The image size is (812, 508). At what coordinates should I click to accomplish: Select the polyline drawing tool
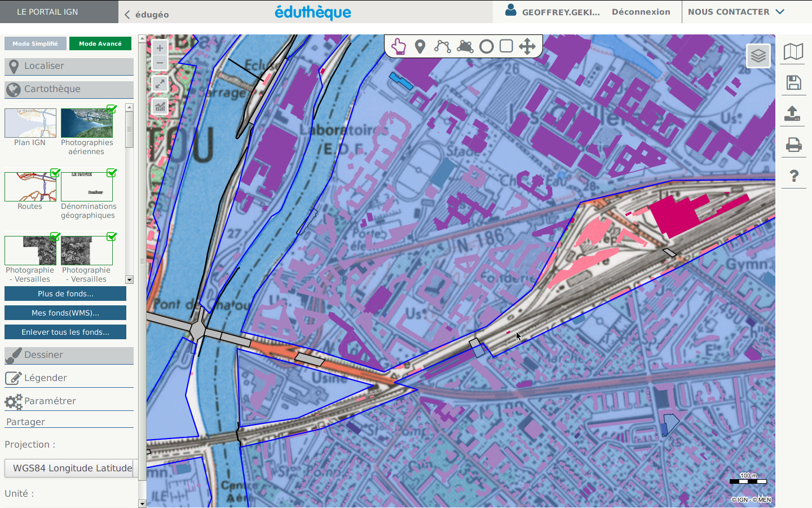click(x=443, y=46)
